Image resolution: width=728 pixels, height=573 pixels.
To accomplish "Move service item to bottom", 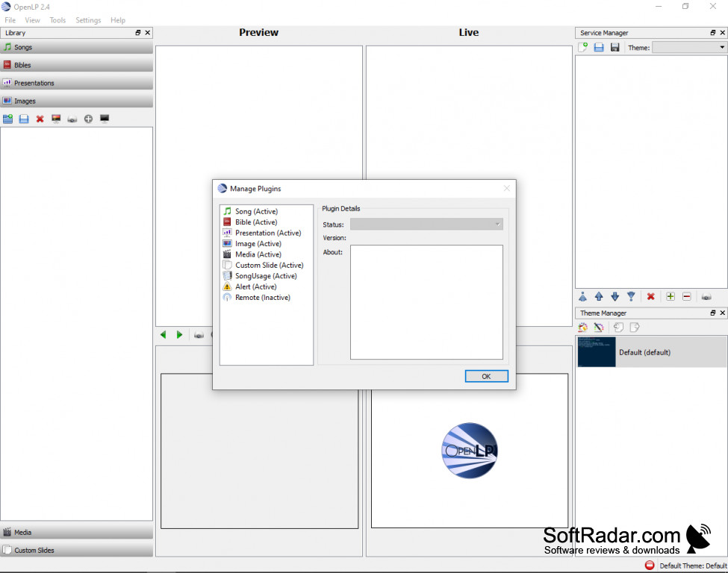I will click(631, 296).
